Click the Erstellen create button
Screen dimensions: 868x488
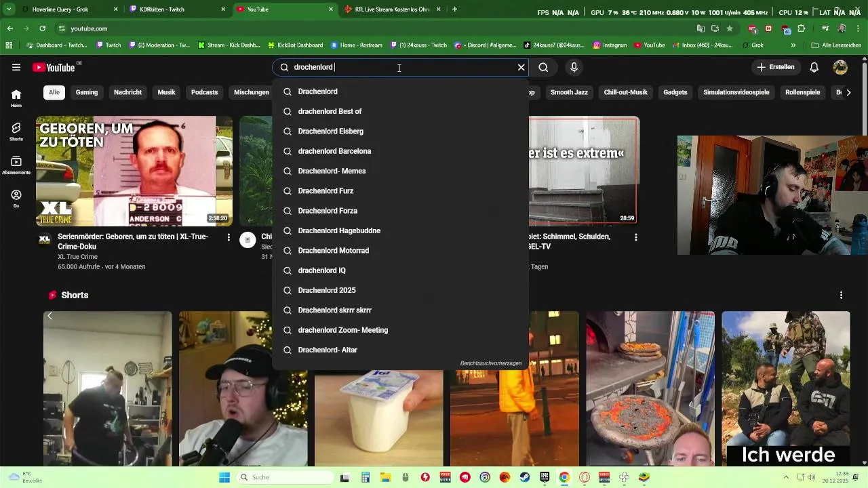(775, 67)
